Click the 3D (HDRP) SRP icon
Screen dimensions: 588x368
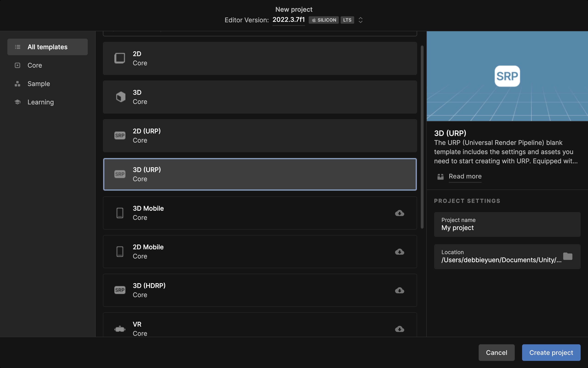(120, 290)
